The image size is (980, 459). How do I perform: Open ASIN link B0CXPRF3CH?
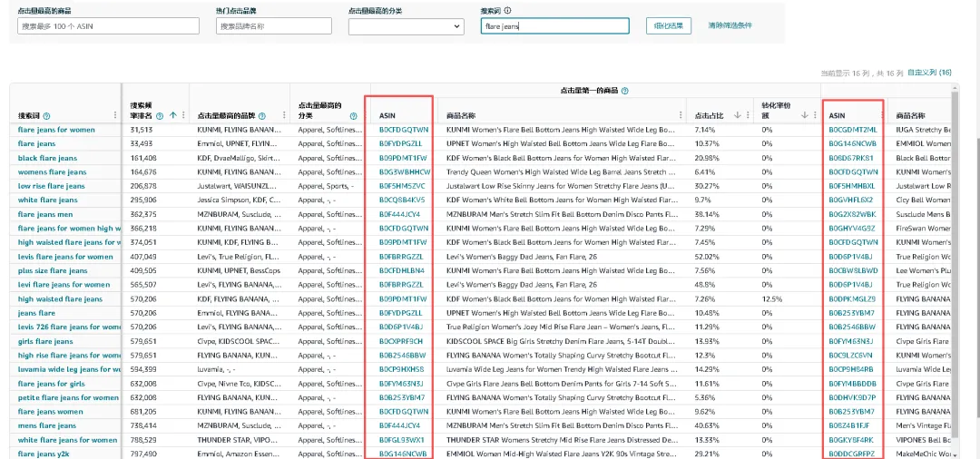[401, 341]
